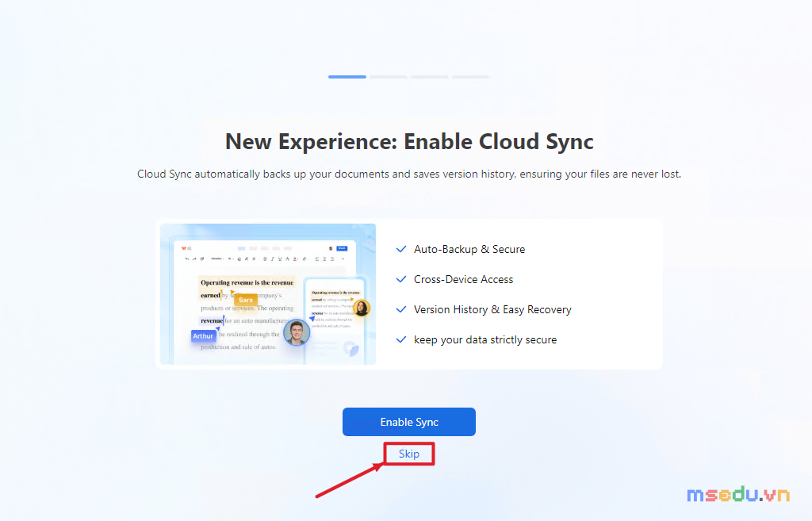Viewport: 812px width, 521px height.
Task: Click the "New Experience: Enable Cloud Sync" heading
Action: tap(409, 141)
